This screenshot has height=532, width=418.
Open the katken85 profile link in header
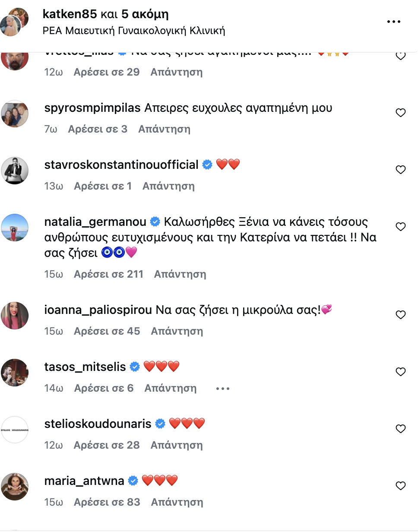[x=70, y=14]
